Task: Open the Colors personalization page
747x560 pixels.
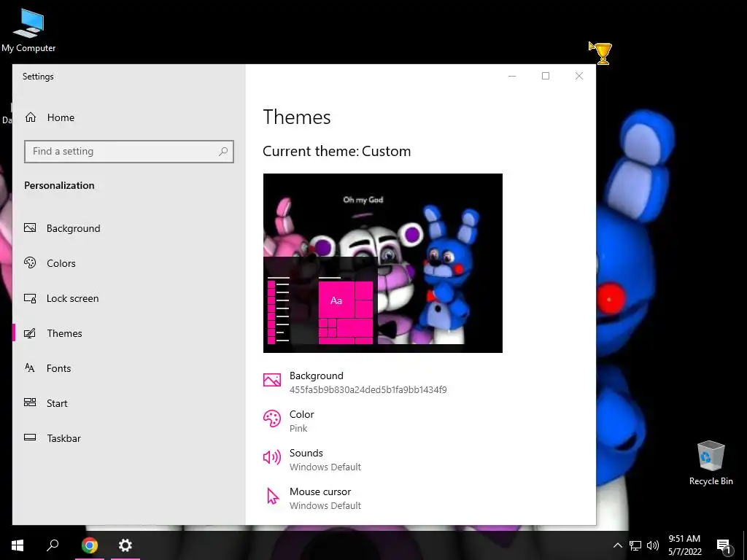Action: (128, 263)
